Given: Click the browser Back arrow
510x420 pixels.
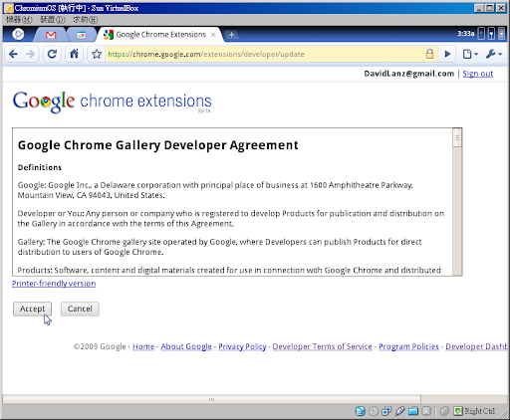Looking at the screenshot, I should click(13, 54).
